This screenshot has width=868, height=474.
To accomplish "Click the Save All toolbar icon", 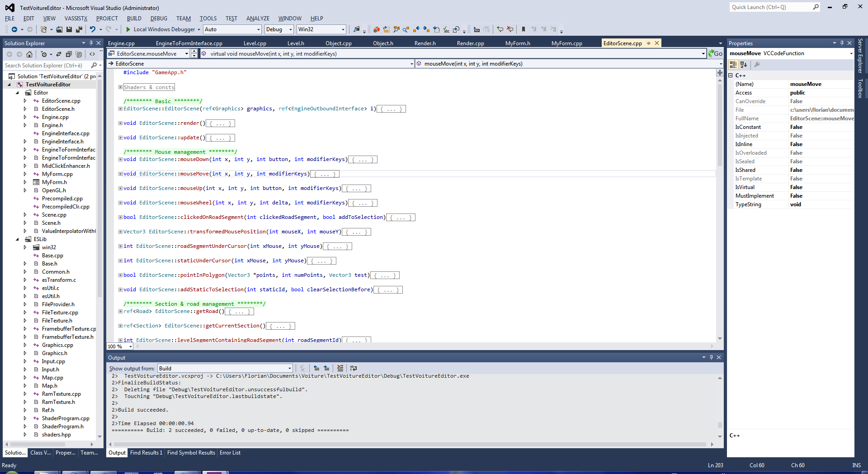I will (79, 29).
